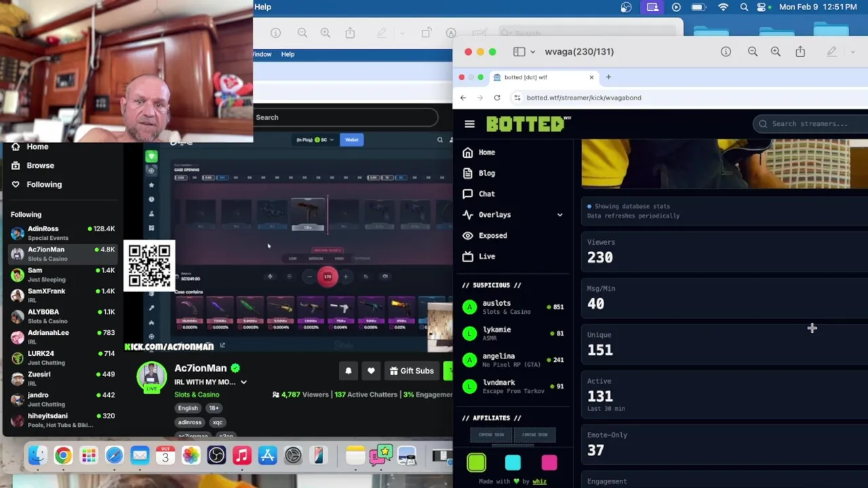
Task: View site information icon beside URL
Action: click(517, 98)
